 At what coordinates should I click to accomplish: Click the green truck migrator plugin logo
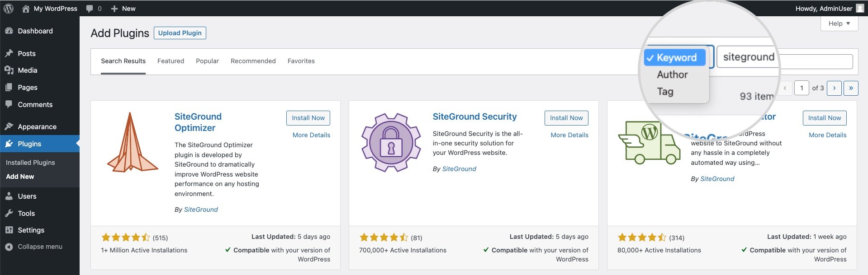650,142
